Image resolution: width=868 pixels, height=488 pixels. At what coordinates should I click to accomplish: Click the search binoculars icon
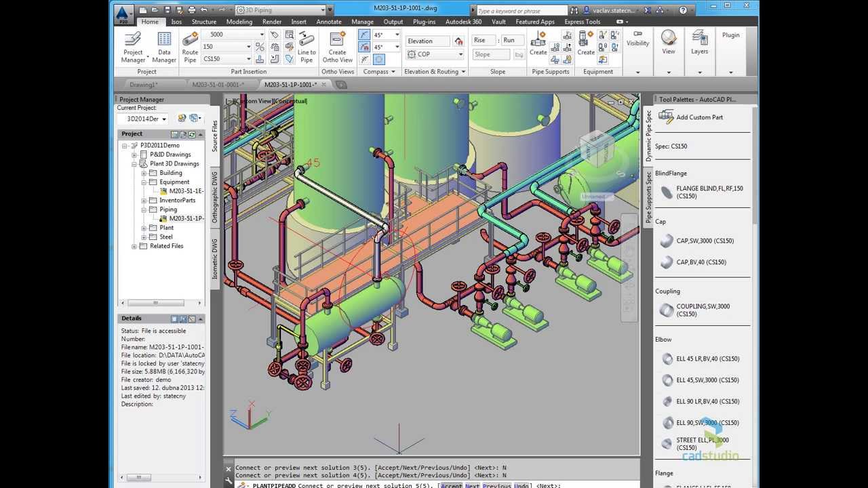tap(574, 10)
